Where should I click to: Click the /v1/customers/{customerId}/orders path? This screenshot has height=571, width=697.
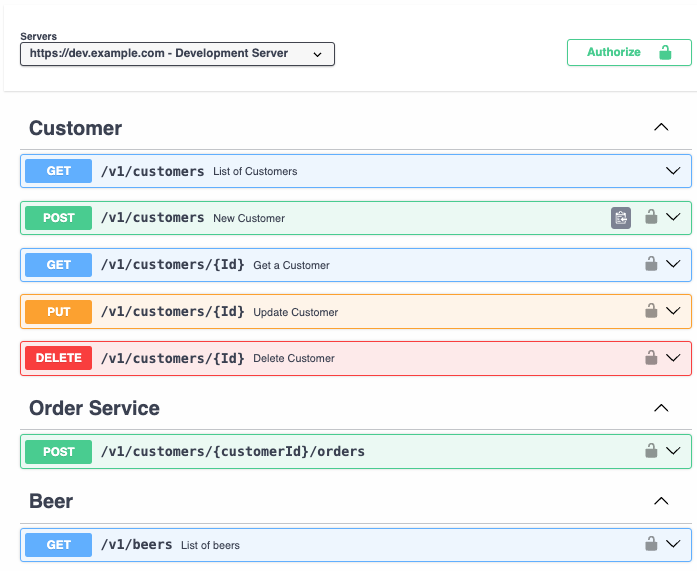tap(232, 452)
